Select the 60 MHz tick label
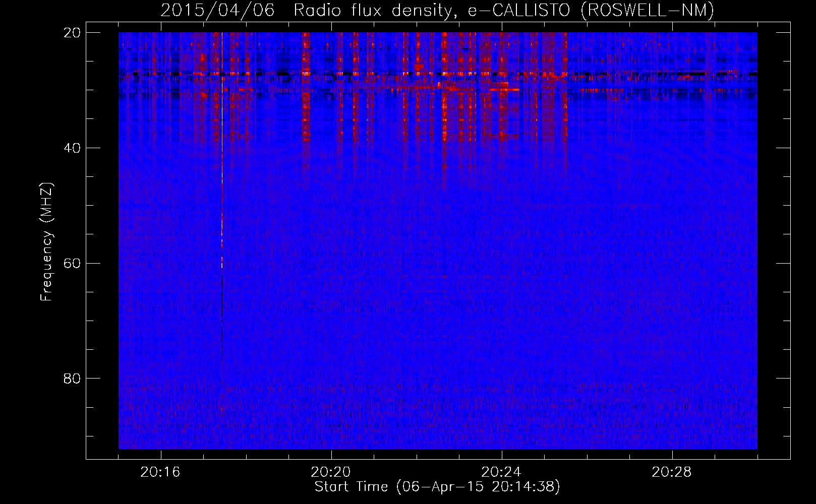The image size is (816, 504). pos(72,264)
